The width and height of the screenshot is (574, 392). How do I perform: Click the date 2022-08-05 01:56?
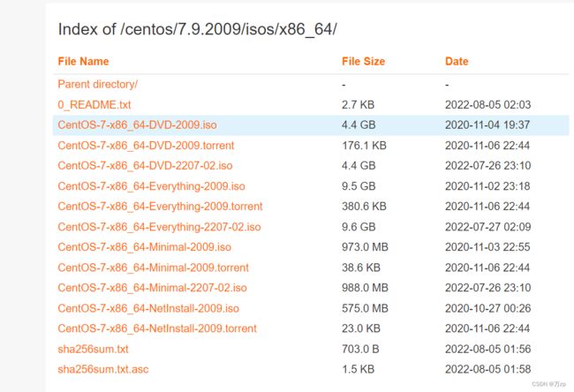coord(487,349)
